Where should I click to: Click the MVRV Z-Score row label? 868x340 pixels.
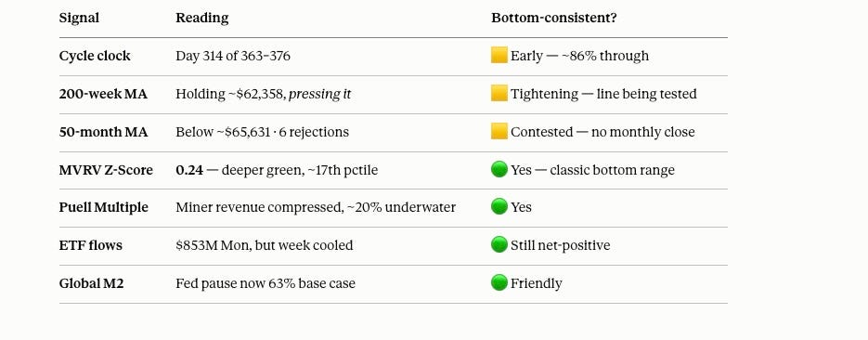coord(106,170)
